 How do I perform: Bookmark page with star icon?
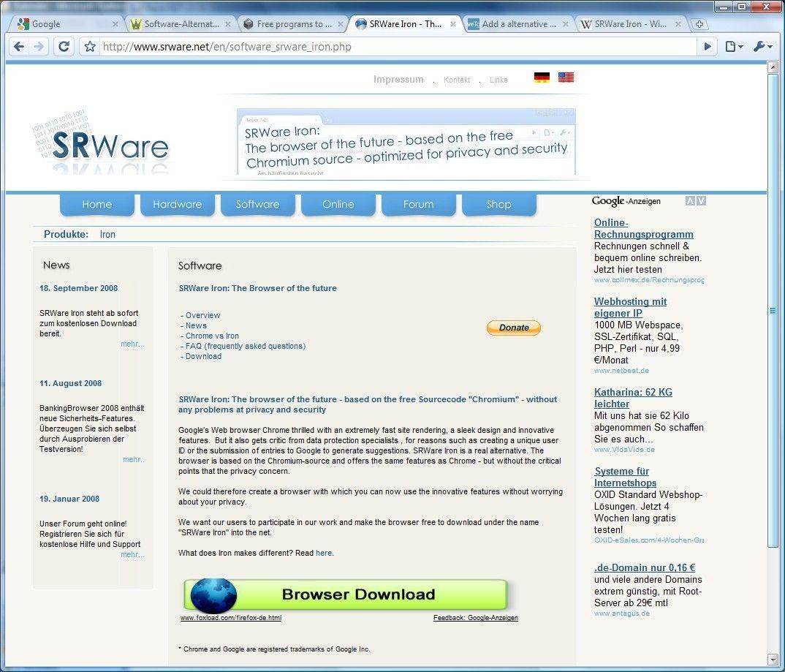click(90, 47)
